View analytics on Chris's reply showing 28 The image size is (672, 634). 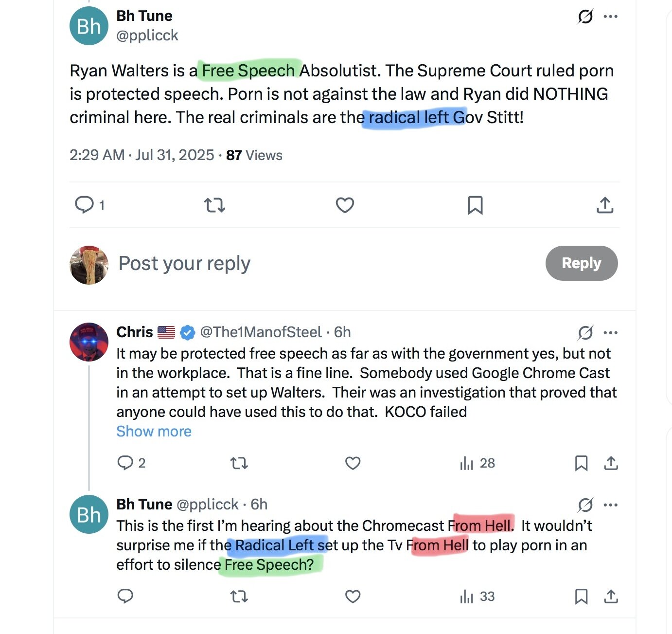click(477, 463)
